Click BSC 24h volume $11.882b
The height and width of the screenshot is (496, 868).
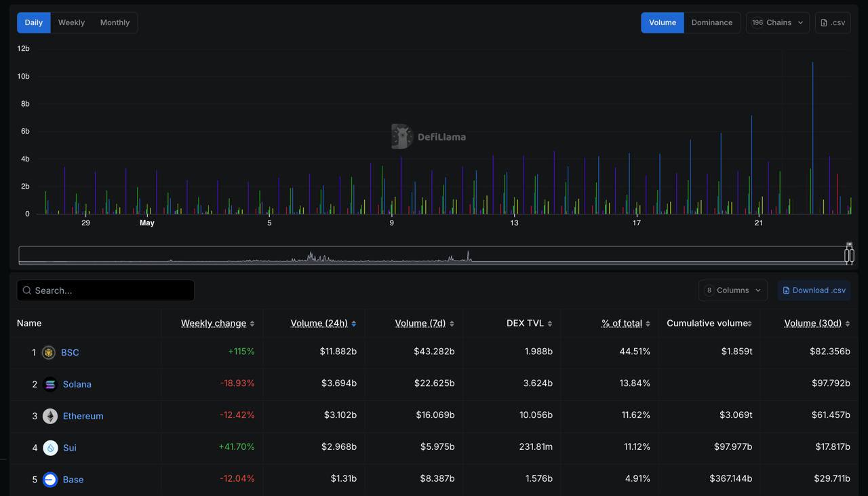pyautogui.click(x=338, y=351)
